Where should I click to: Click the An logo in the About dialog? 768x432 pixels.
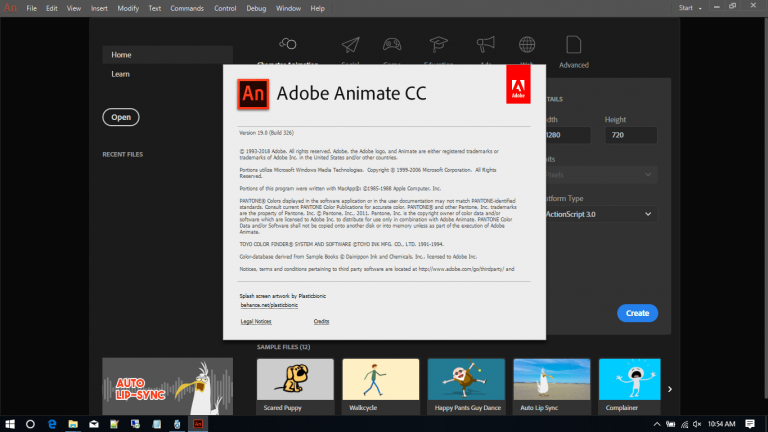[253, 94]
